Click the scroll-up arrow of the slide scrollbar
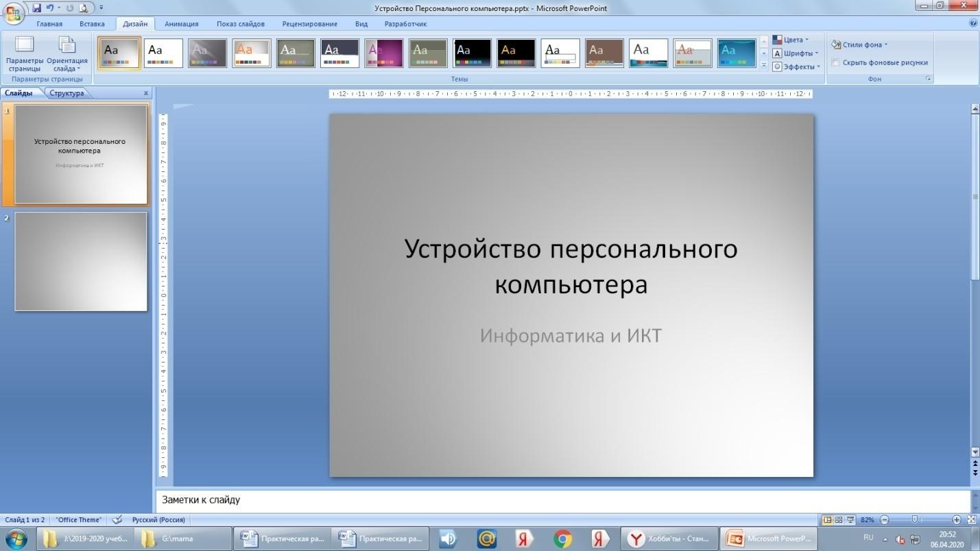980x551 pixels. 975,109
